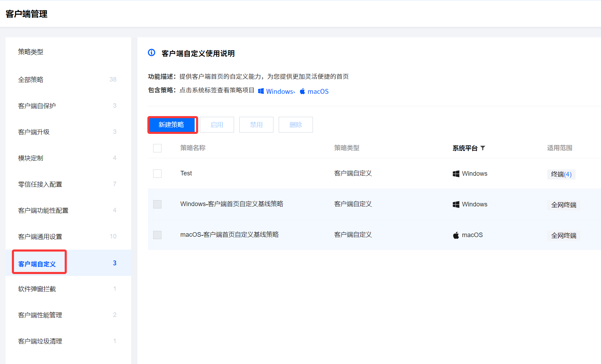Check the Windows-客户端首页自定义基线策略 row checkbox
This screenshot has height=364, width=601.
tap(157, 204)
